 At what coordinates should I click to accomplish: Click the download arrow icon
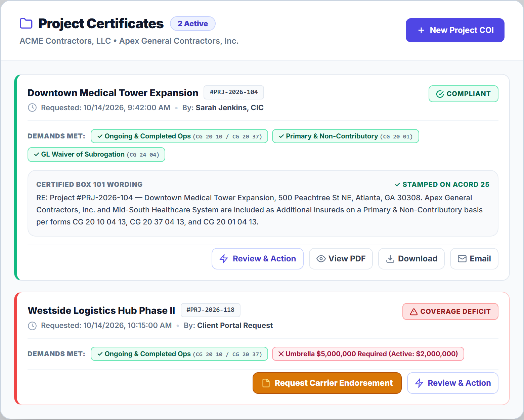coord(390,259)
